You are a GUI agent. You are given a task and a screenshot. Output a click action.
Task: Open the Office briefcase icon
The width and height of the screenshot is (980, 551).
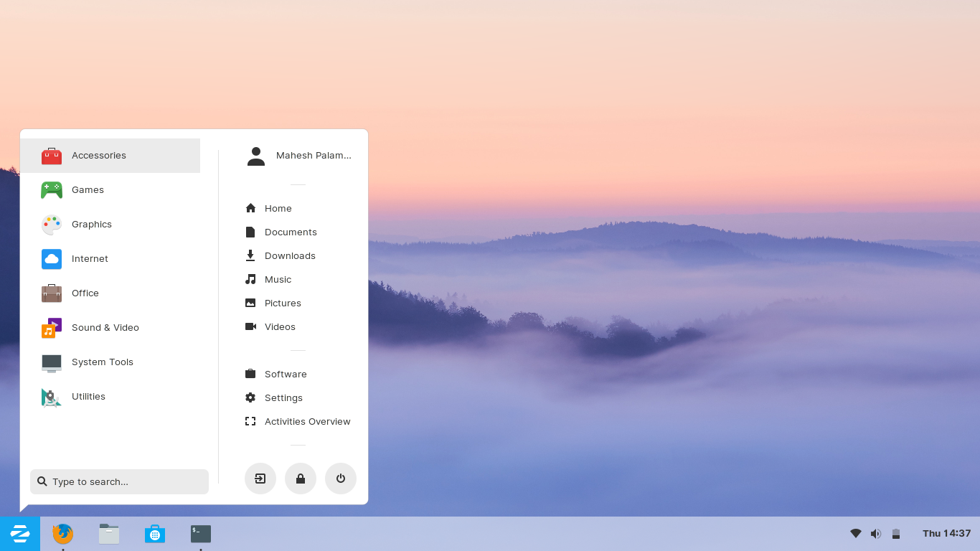[x=52, y=293]
